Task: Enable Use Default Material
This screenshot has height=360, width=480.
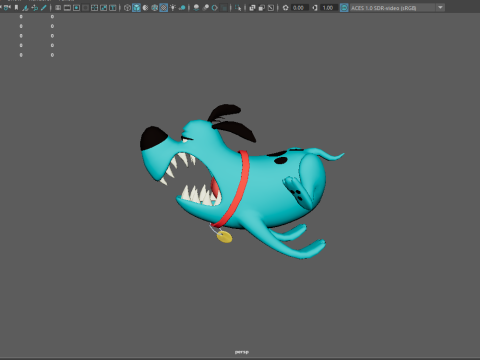Action: (x=145, y=8)
